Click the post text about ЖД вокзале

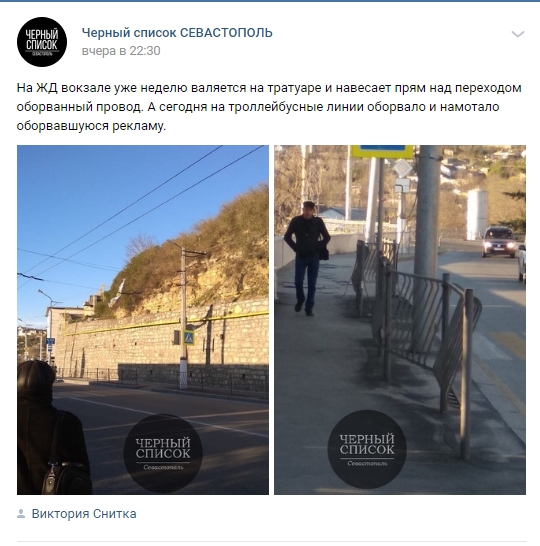pos(269,107)
